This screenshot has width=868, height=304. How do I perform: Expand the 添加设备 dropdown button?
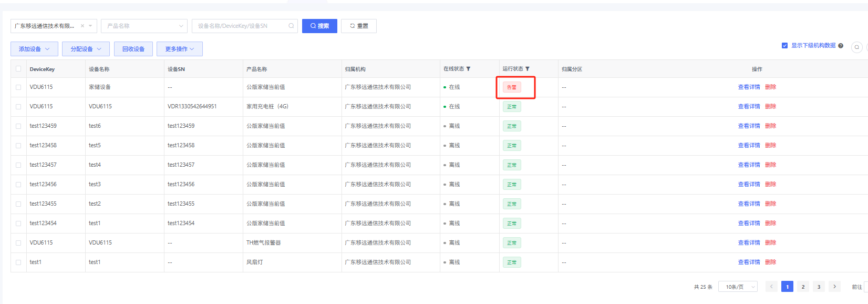pyautogui.click(x=34, y=49)
